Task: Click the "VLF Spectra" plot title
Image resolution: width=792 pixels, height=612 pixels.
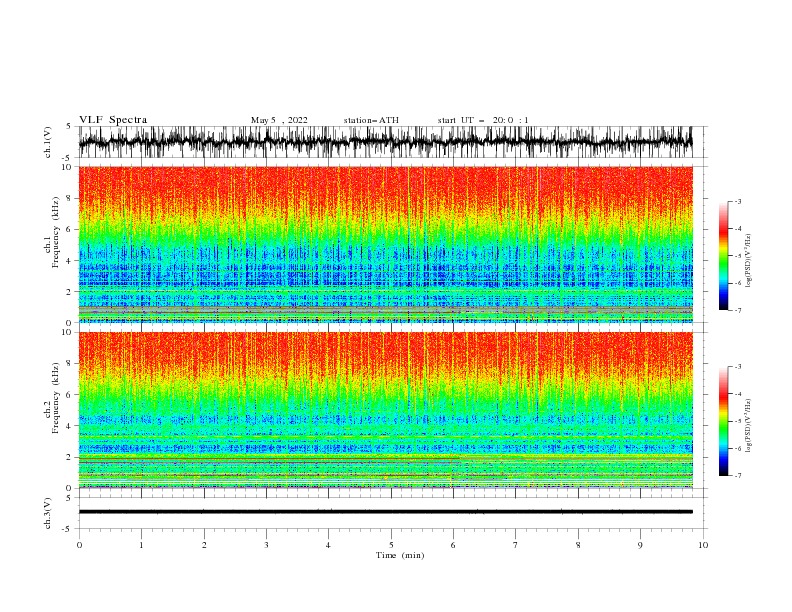Action: tap(113, 120)
